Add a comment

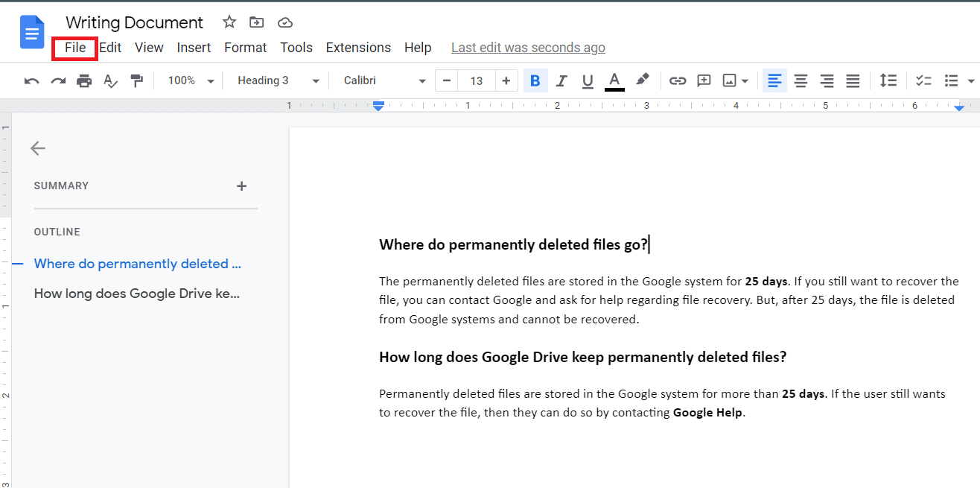[704, 80]
